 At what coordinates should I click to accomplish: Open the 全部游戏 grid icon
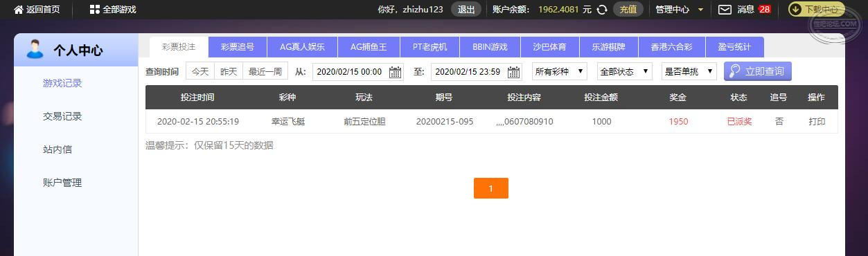[x=95, y=10]
